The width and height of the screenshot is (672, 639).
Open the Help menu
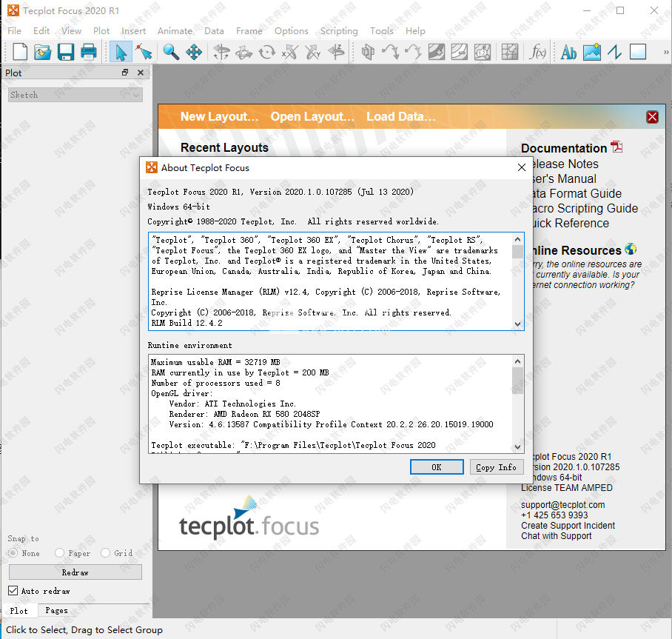(415, 31)
